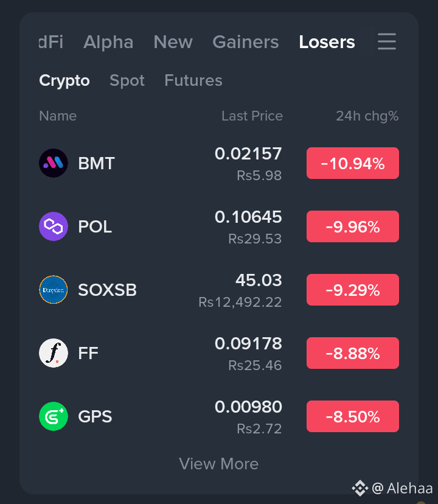Select the Losers tab
The image size is (438, 504).
point(327,42)
